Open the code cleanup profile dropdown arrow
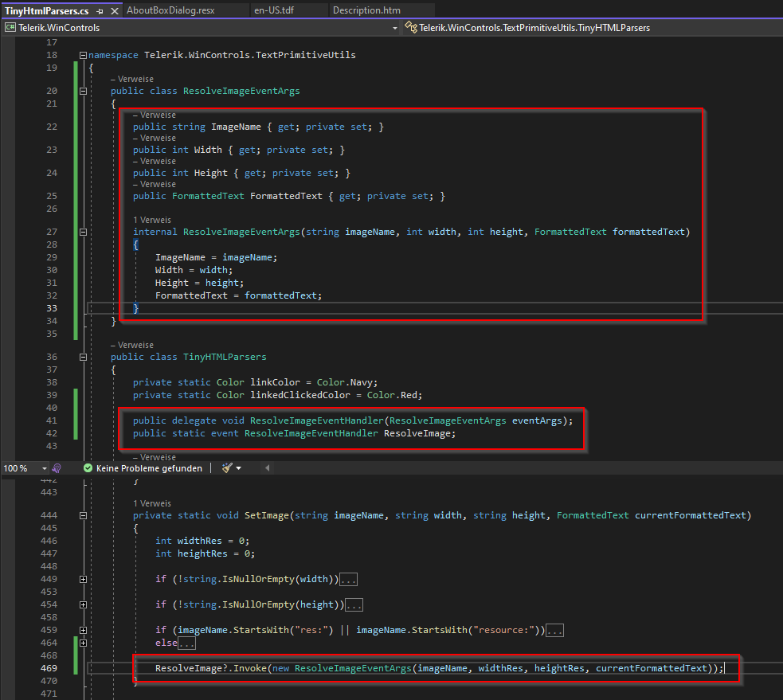Image resolution: width=783 pixels, height=700 pixels. coord(238,468)
